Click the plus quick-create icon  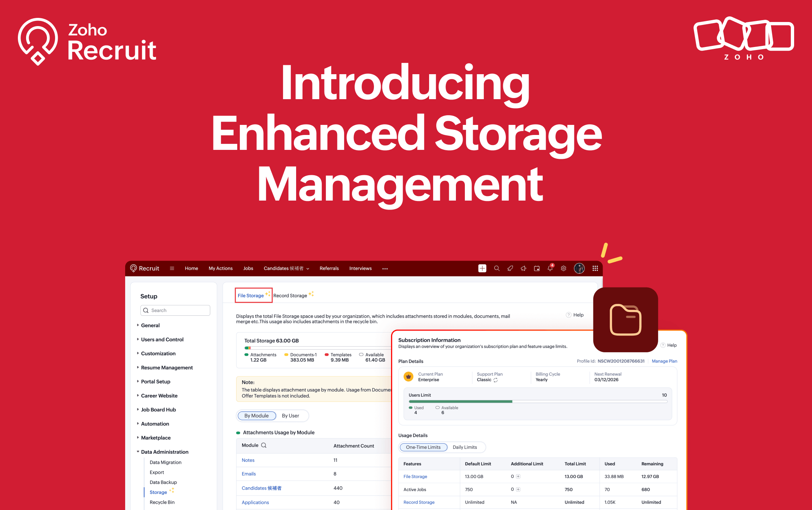pos(482,268)
